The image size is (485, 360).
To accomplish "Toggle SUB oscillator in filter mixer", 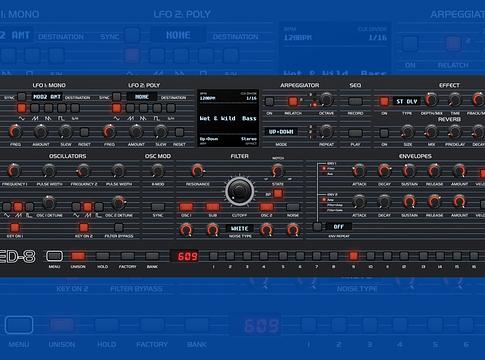I will (x=213, y=207).
